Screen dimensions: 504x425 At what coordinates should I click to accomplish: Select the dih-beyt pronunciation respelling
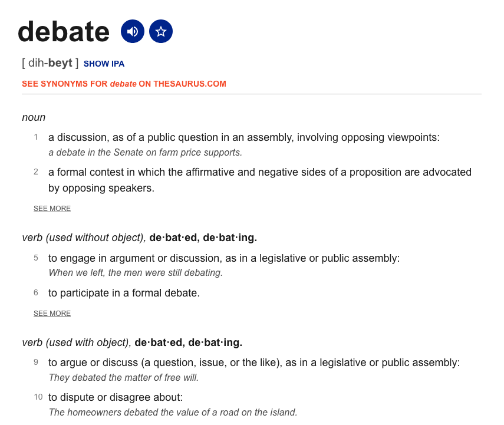pyautogui.click(x=50, y=63)
